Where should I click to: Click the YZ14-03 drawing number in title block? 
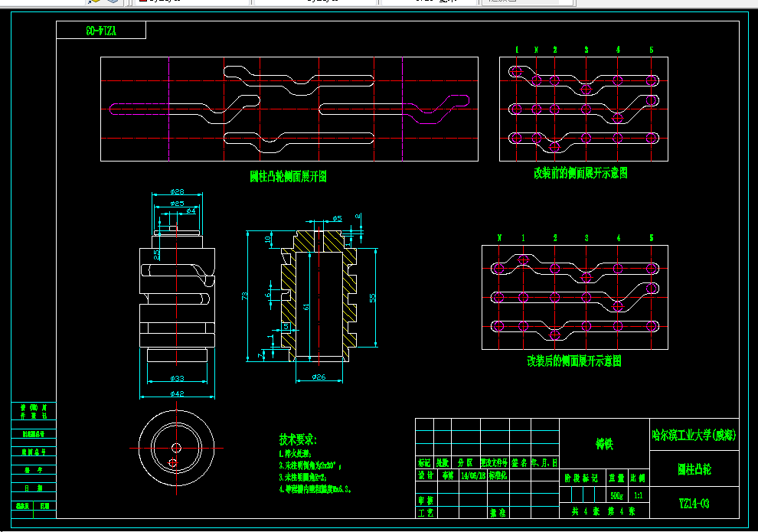(x=694, y=504)
